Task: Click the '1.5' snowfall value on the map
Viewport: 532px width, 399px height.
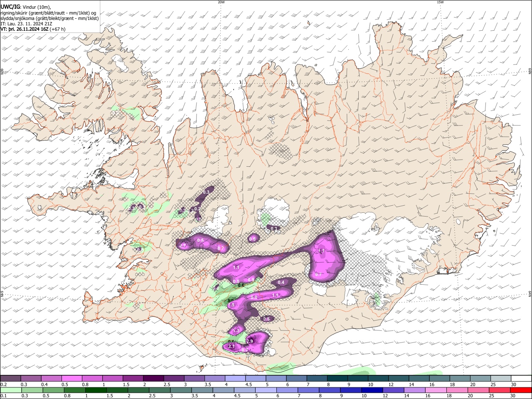Action: [x=232, y=305]
